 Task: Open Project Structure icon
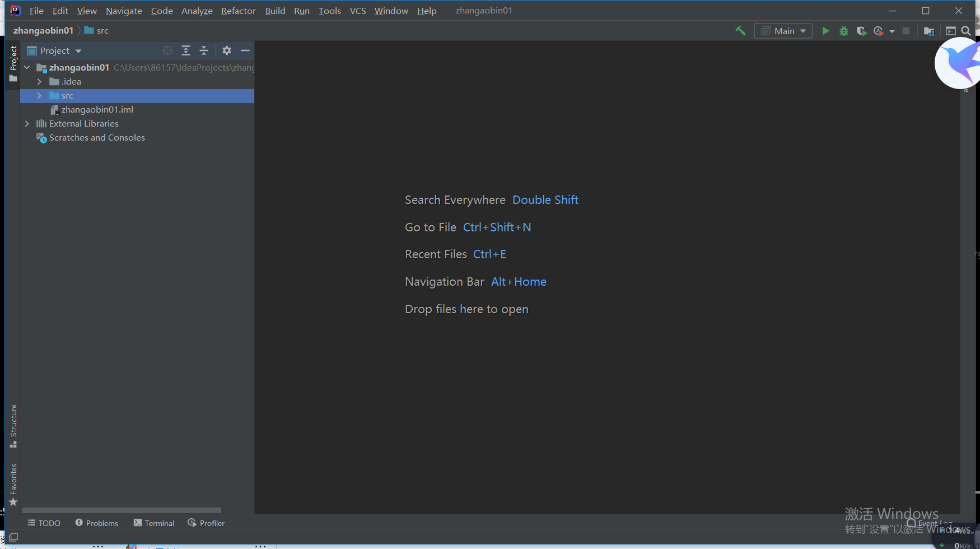click(929, 31)
